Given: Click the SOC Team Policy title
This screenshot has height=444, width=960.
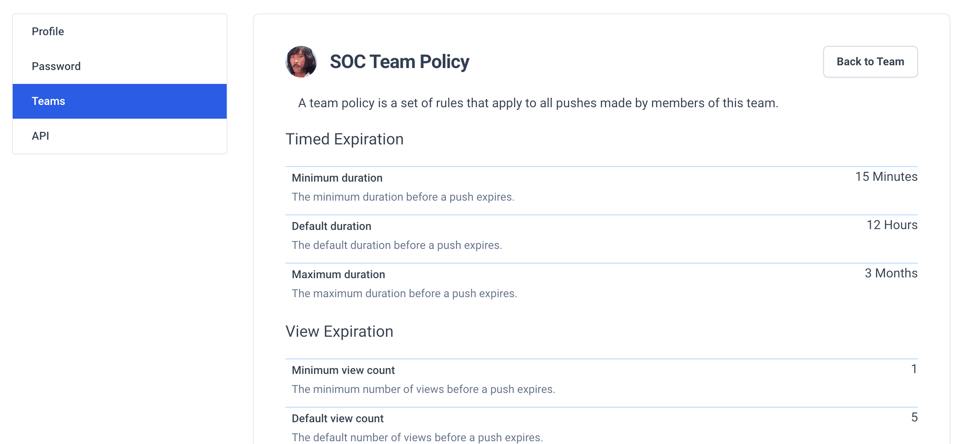Looking at the screenshot, I should 399,62.
